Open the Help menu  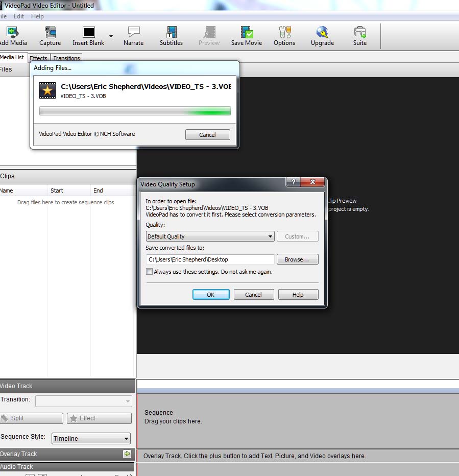37,16
